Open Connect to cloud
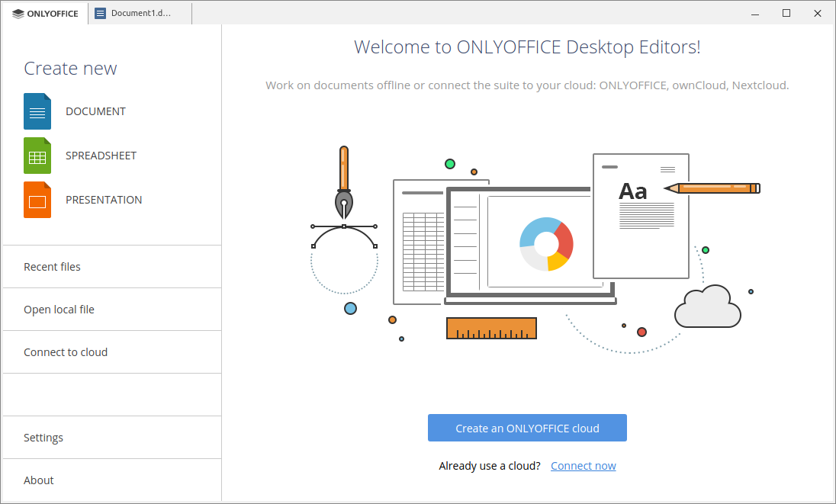The image size is (836, 504). click(x=66, y=352)
